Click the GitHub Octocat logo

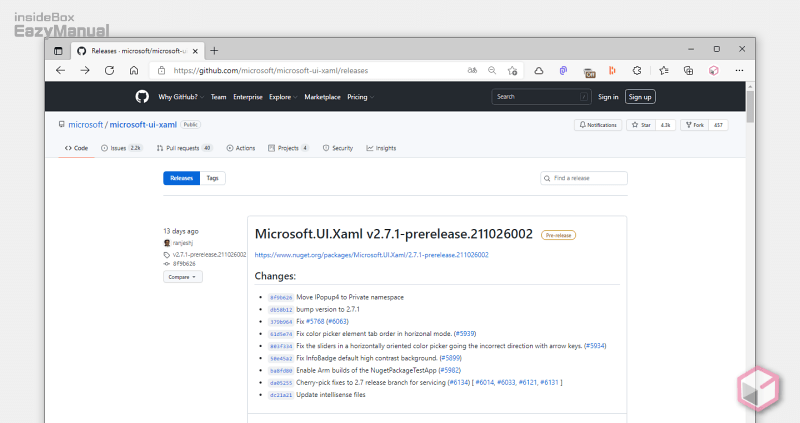142,97
